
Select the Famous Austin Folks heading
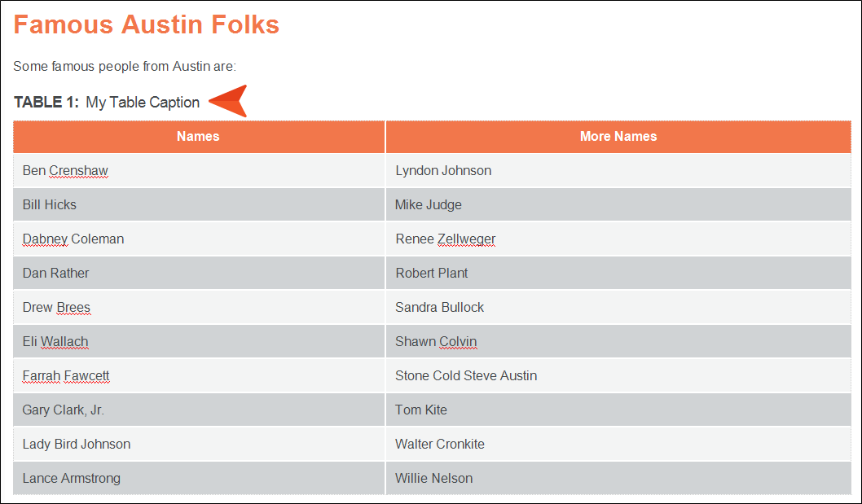pyautogui.click(x=146, y=24)
